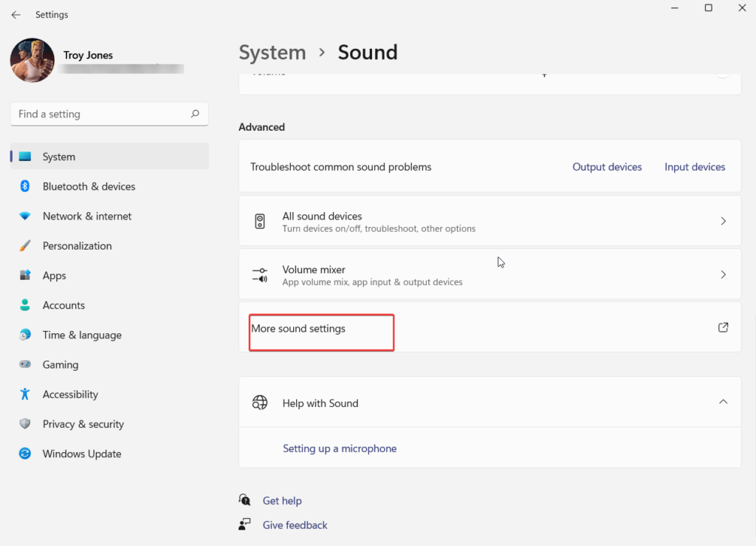
Task: Click the Advanced section heading
Action: (x=262, y=127)
